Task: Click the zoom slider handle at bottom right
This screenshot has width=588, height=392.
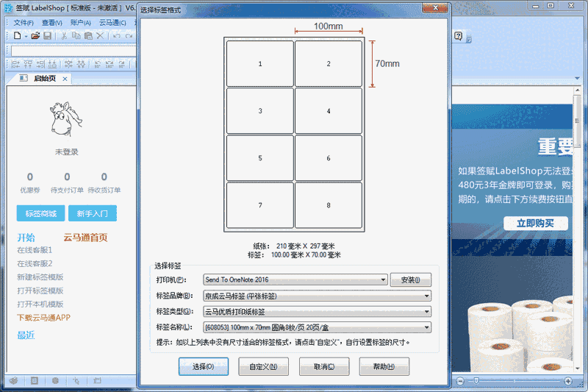Action: click(476, 381)
